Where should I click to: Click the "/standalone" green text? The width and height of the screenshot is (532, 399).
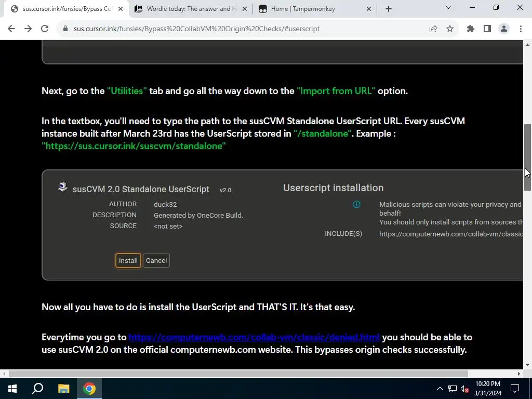(x=322, y=134)
